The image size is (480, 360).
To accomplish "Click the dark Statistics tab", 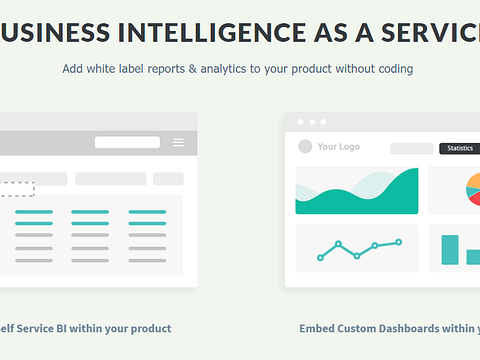I will coord(460,148).
